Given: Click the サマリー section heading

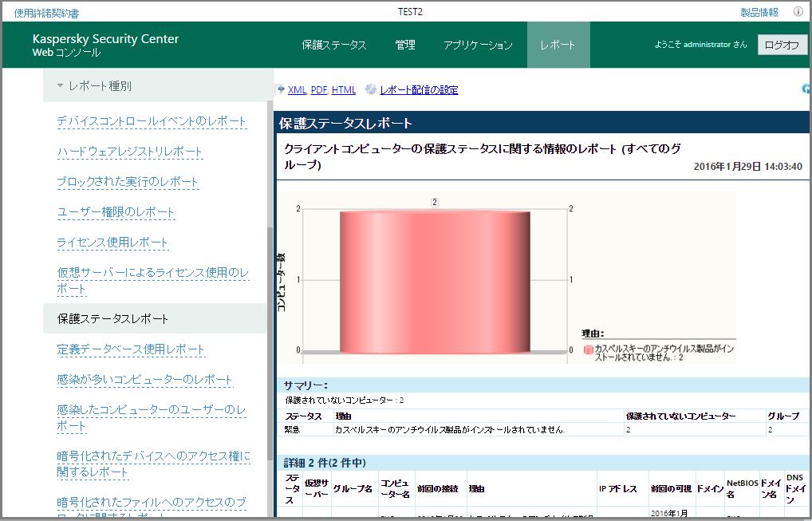Looking at the screenshot, I should tap(305, 385).
